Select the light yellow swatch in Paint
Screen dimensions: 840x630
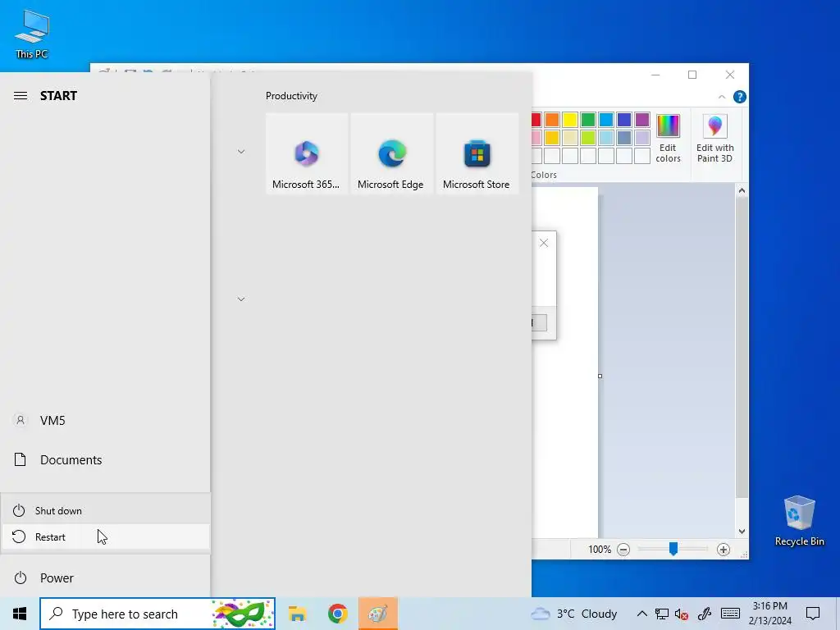(x=570, y=138)
